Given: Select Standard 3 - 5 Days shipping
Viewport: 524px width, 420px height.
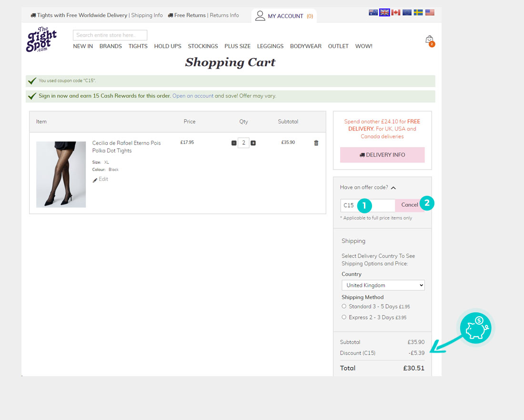Looking at the screenshot, I should (344, 306).
